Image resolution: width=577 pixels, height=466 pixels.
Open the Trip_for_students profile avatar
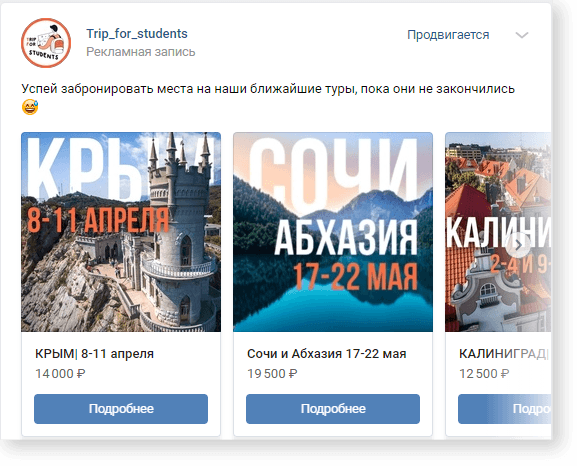point(46,43)
